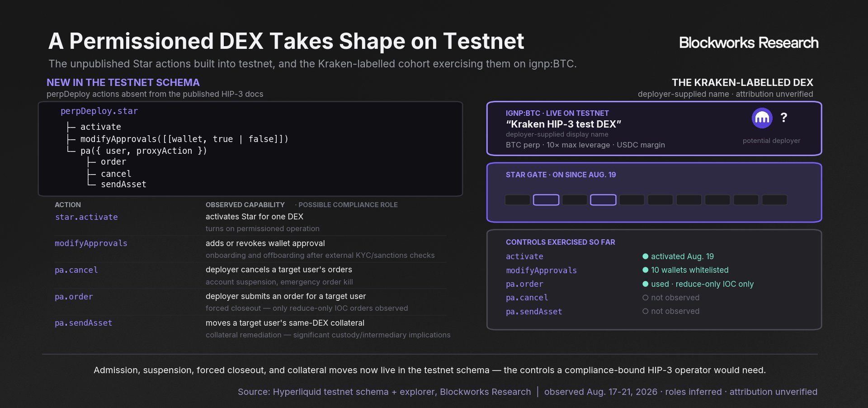Viewport: 868px width, 408px height.
Task: Click the perpDeploy.star root label
Action: [x=99, y=111]
